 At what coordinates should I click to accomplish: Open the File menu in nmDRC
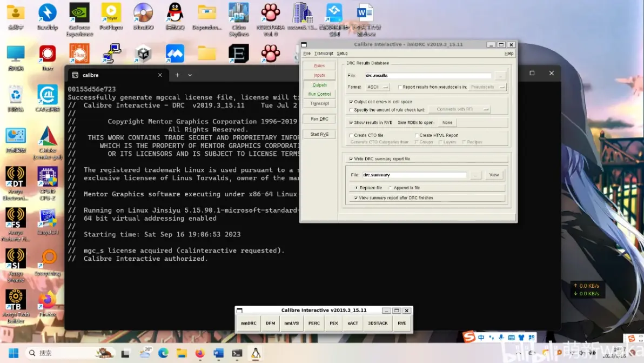coord(307,54)
